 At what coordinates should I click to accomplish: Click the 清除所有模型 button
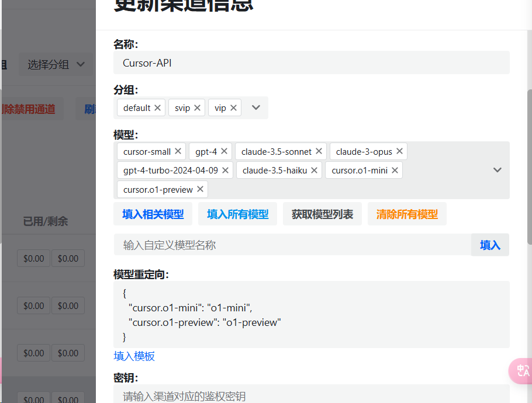407,214
